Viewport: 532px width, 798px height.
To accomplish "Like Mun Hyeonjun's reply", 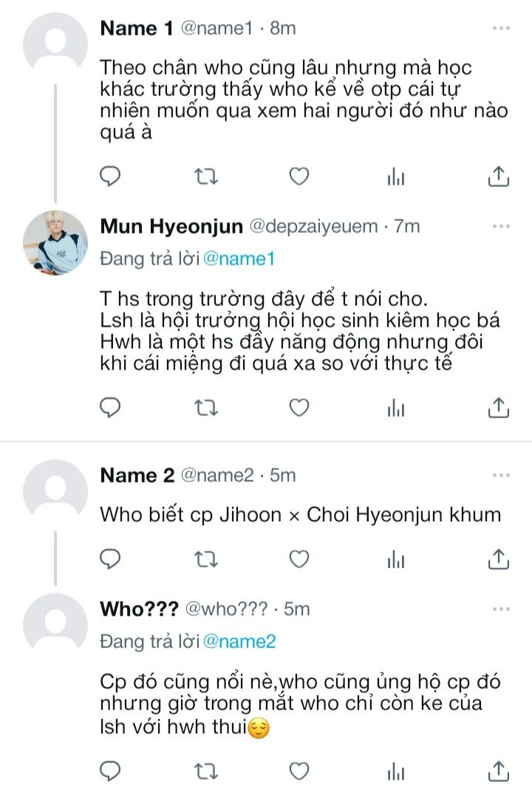I will pyautogui.click(x=299, y=407).
